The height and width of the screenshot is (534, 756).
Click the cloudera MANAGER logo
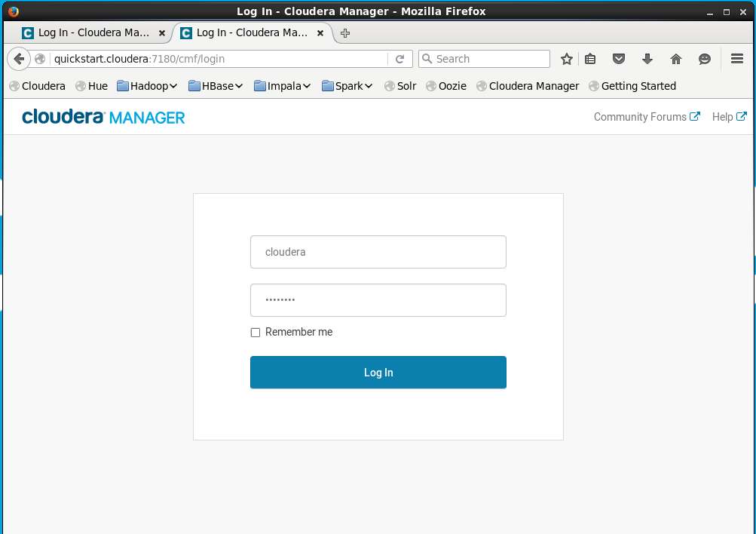[103, 117]
